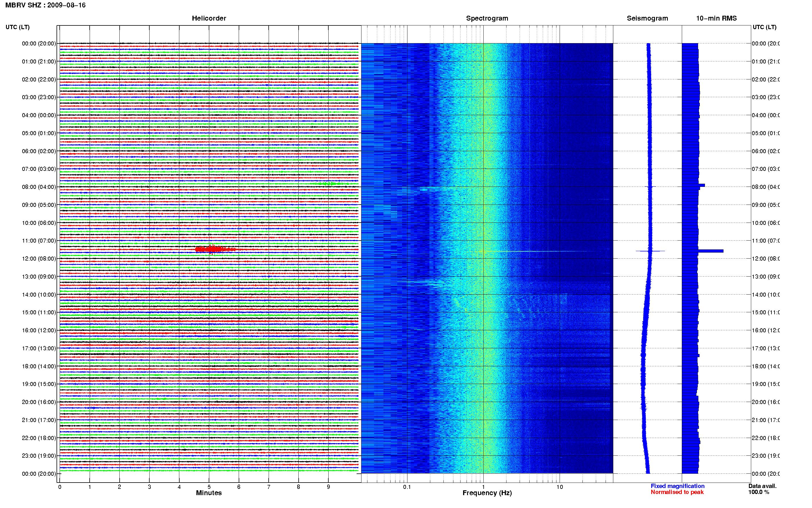Click the right UTC (LT) axis label
This screenshot has height=508, width=812.
point(764,27)
